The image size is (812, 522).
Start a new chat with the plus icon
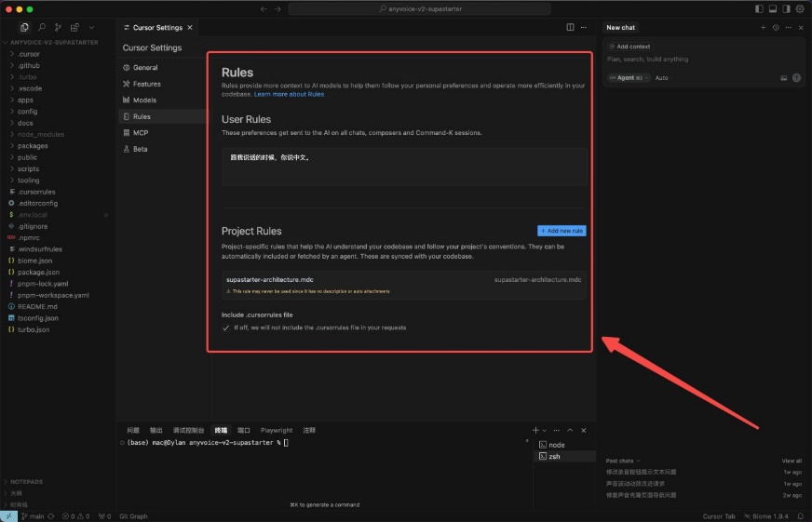click(x=764, y=28)
